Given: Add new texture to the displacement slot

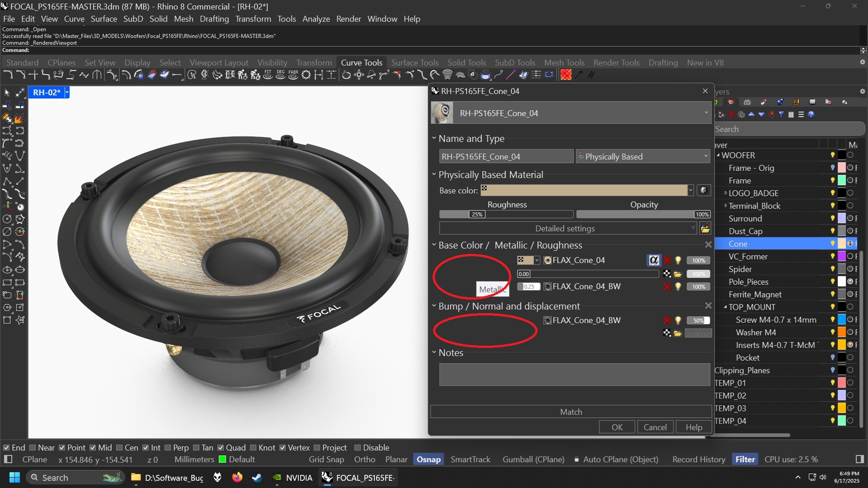Looking at the screenshot, I should (667, 333).
